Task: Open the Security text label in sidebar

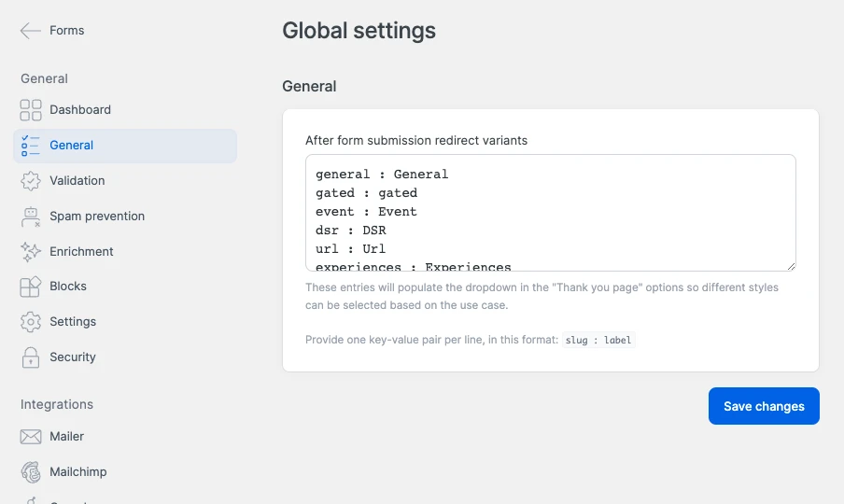Action: [x=73, y=357]
